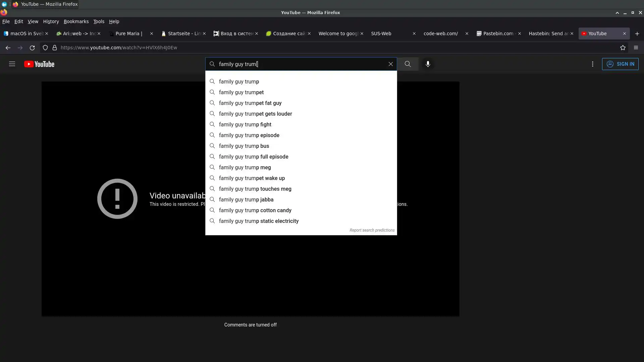Switch to the SUS-Web tab

pos(381,34)
